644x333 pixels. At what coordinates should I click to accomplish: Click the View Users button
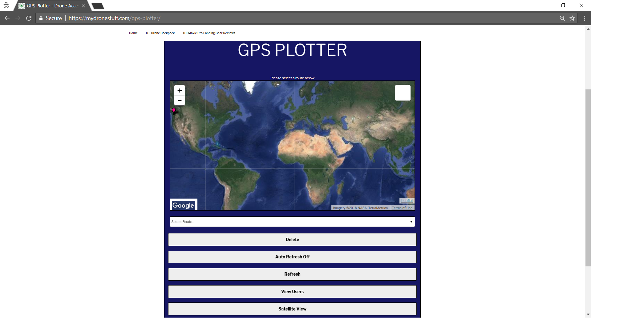coord(292,292)
